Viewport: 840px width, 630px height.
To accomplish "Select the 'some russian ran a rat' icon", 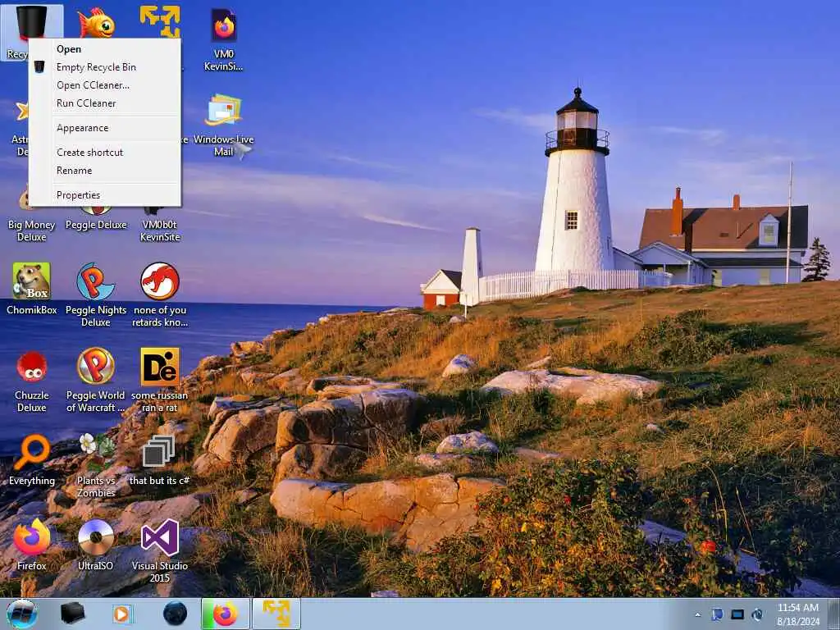I will (x=160, y=380).
